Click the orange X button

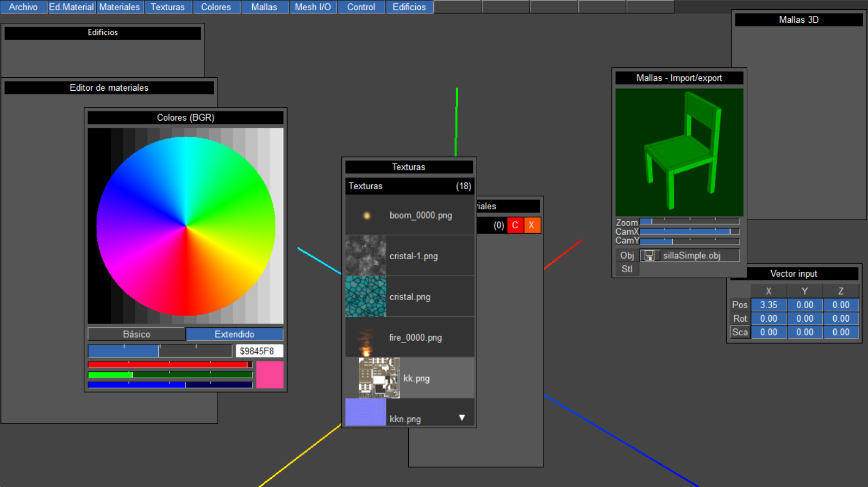532,225
